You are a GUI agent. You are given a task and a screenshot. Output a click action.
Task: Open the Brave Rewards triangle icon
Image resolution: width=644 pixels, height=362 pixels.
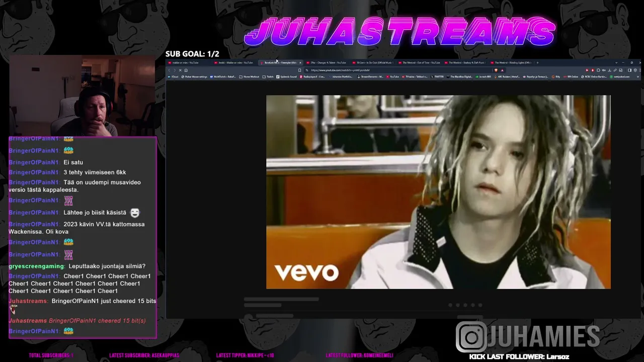pyautogui.click(x=502, y=70)
